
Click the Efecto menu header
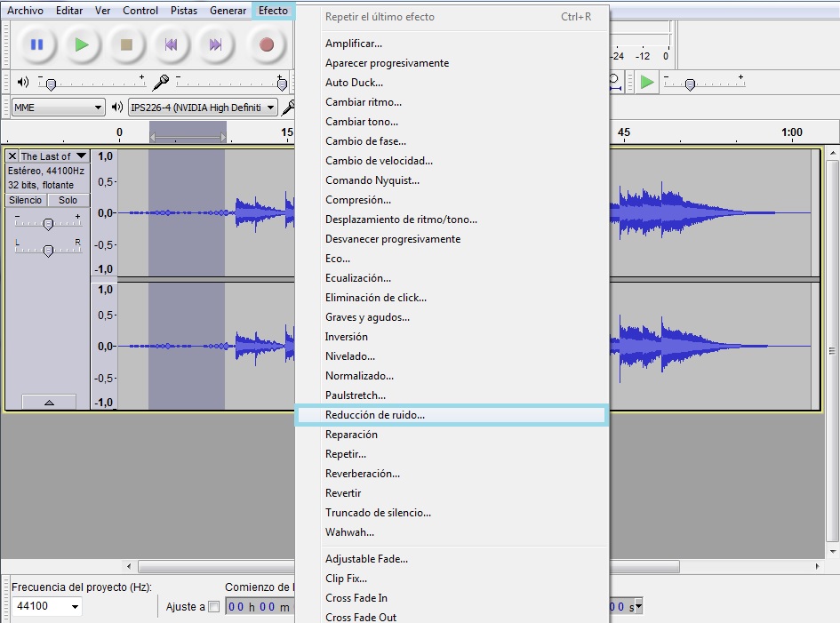tap(273, 10)
